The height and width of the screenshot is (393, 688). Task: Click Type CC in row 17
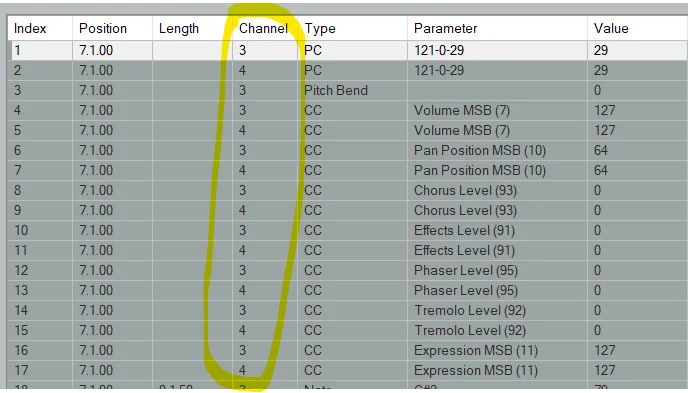coord(352,370)
